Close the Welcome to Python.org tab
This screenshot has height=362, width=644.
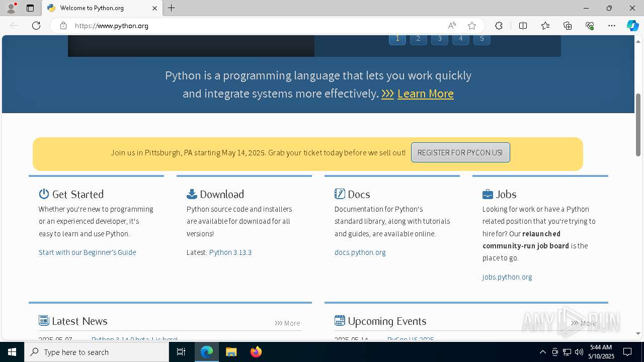(x=154, y=8)
